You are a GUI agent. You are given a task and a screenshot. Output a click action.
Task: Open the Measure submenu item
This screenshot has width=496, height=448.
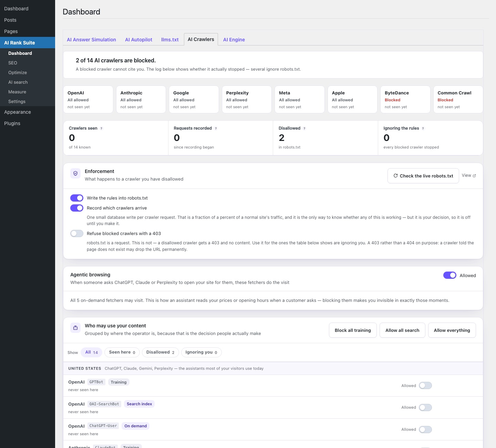click(x=28, y=92)
